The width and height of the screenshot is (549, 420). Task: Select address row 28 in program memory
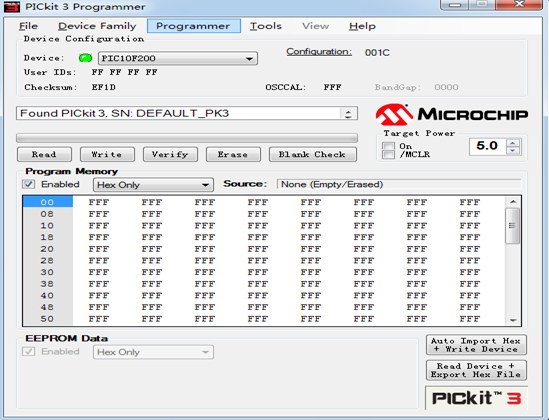tap(47, 260)
